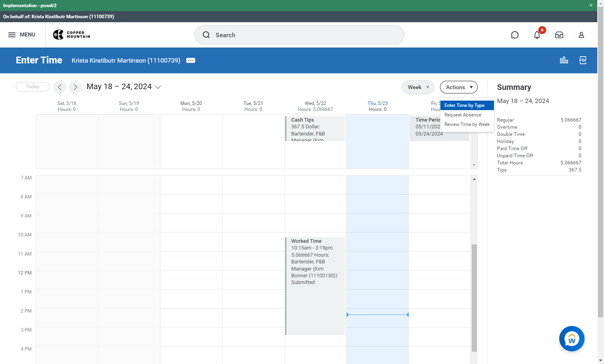Screen dimensions: 604x364
Task: Select the Mon, 5/20 day header
Action: click(191, 106)
